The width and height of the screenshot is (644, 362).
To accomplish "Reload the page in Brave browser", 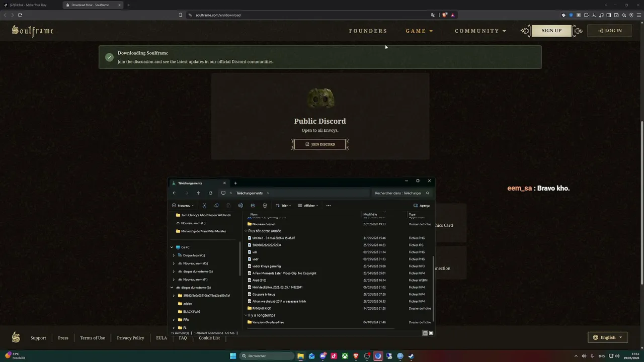I will click(x=20, y=15).
